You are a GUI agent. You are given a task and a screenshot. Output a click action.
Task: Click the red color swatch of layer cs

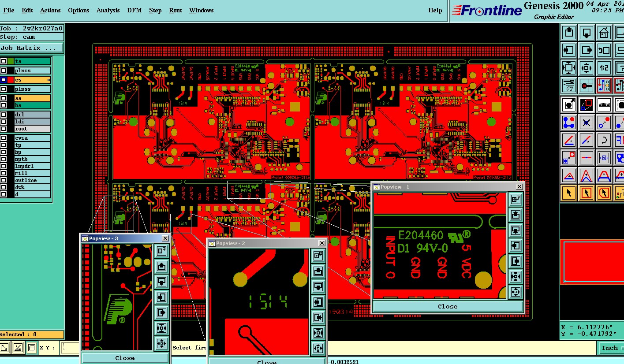pos(10,80)
